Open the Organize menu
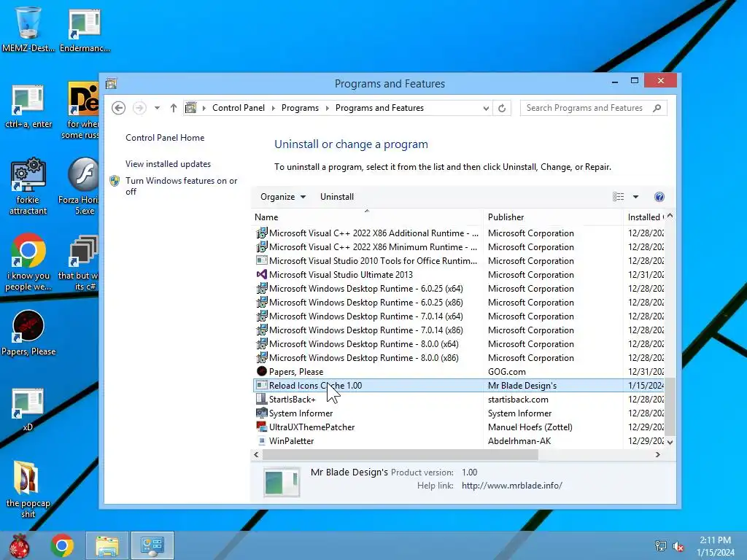The image size is (747, 560). pos(283,197)
